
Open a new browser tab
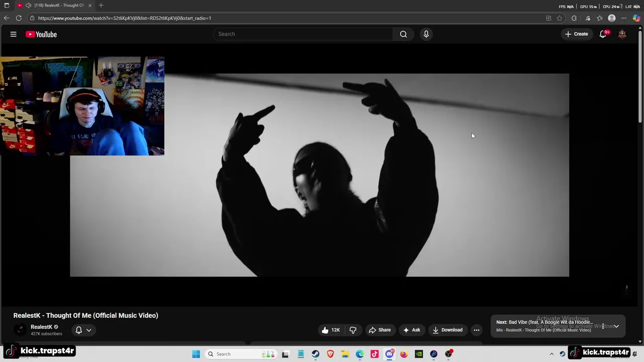(x=101, y=6)
